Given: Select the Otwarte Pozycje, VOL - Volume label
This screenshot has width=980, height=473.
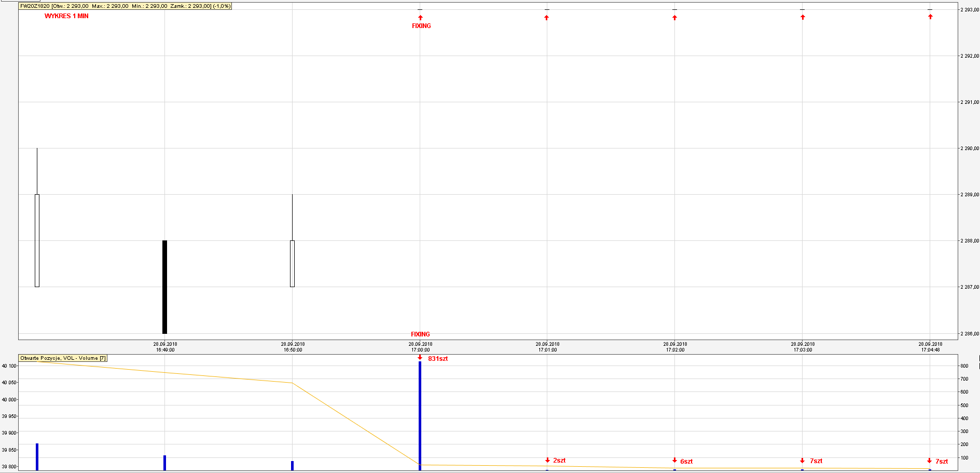Looking at the screenshot, I should pyautogui.click(x=63, y=358).
